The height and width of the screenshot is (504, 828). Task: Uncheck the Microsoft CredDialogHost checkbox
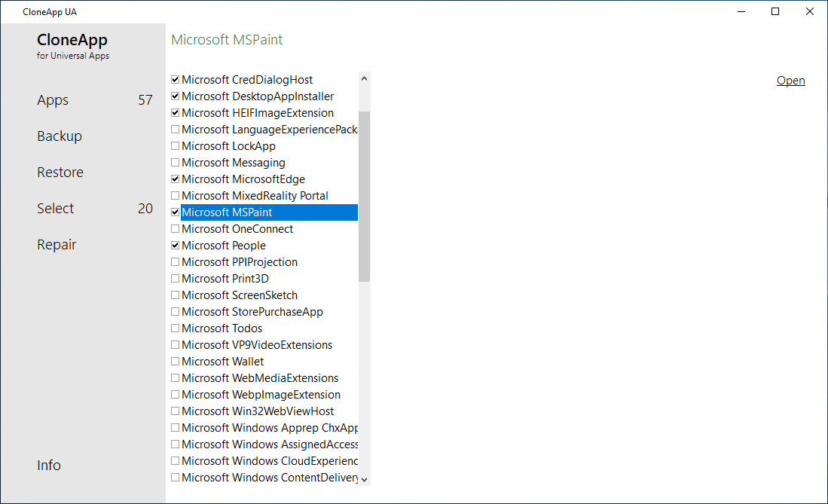[x=176, y=80]
